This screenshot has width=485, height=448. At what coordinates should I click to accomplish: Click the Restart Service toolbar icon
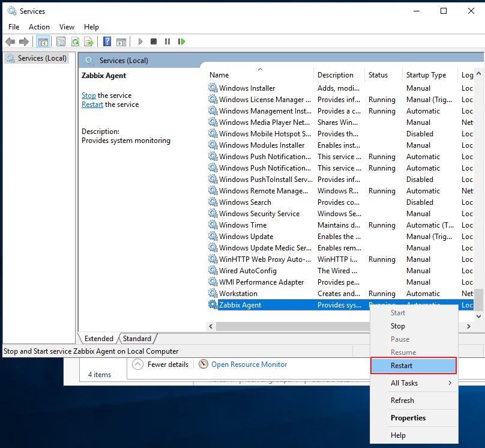(181, 41)
